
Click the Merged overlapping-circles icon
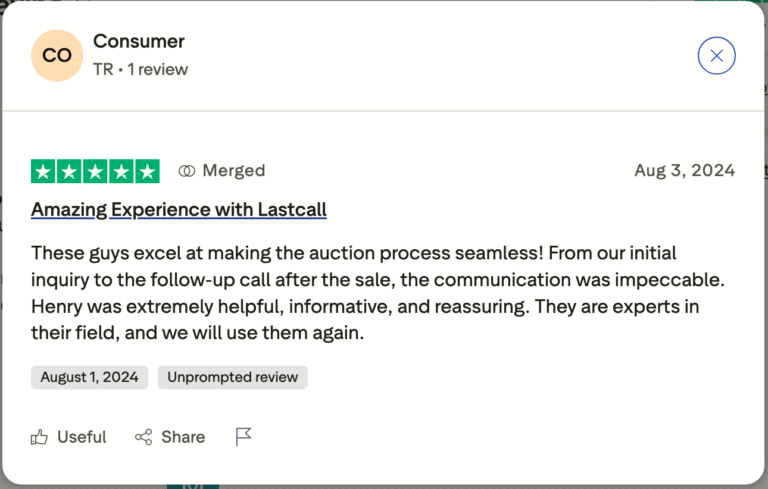(x=186, y=171)
